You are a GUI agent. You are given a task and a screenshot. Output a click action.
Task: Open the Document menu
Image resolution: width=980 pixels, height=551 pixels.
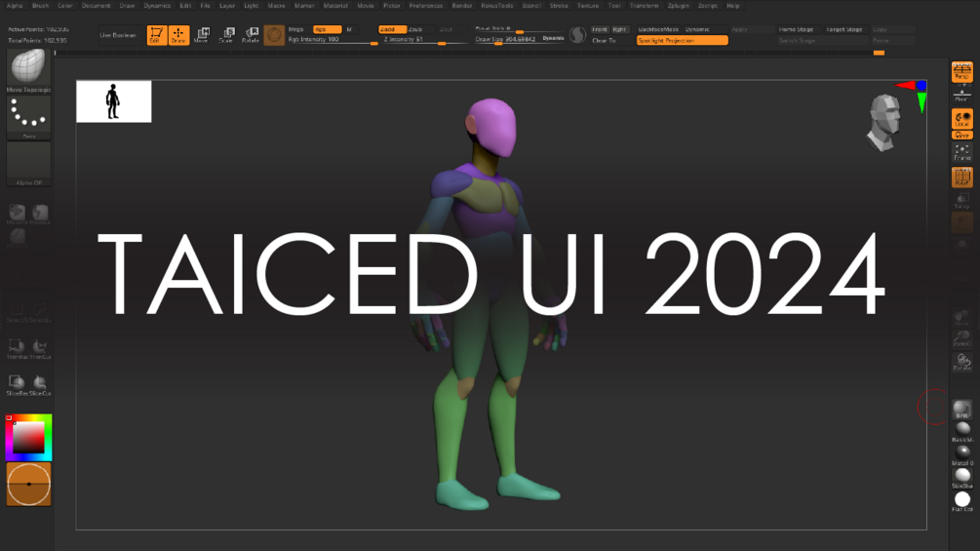pyautogui.click(x=96, y=6)
